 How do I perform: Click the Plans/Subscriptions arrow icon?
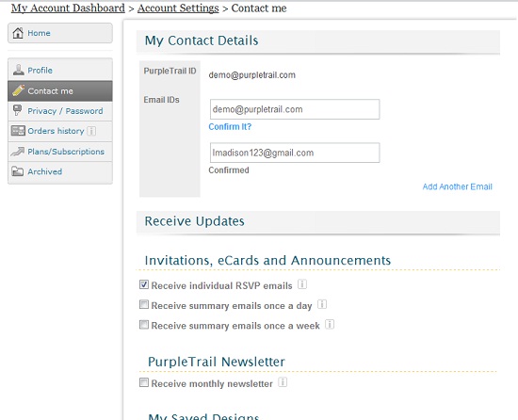click(x=18, y=152)
